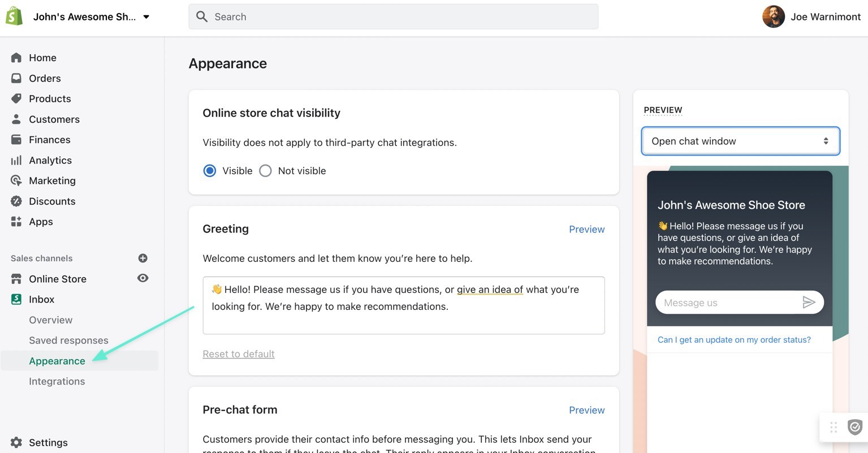Open Products menu item

click(x=50, y=98)
